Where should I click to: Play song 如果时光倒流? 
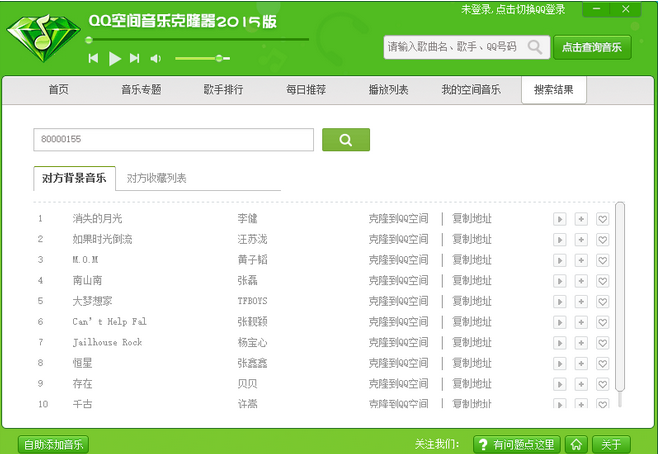pos(559,240)
